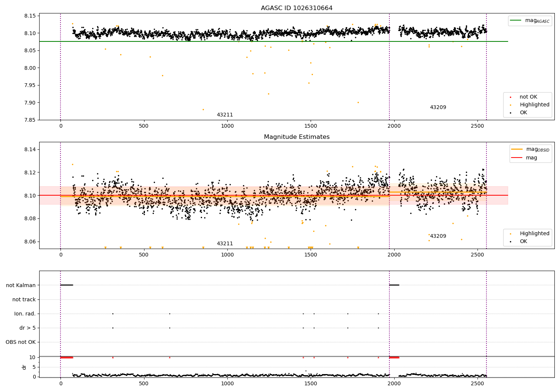Click the 1000 x-tick under the top plot
Screen dimensions: 560x392
click(x=227, y=126)
